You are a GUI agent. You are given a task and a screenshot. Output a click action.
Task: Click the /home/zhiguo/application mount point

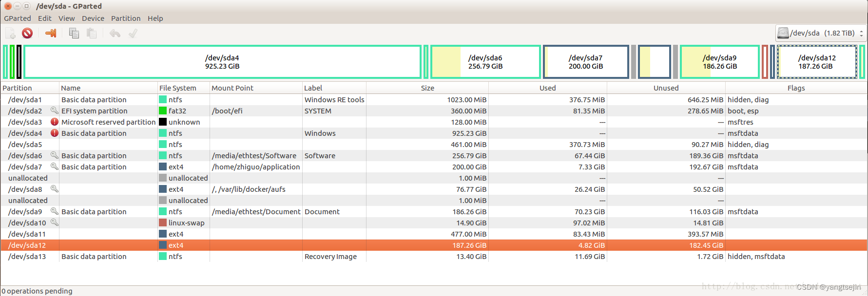coord(256,167)
